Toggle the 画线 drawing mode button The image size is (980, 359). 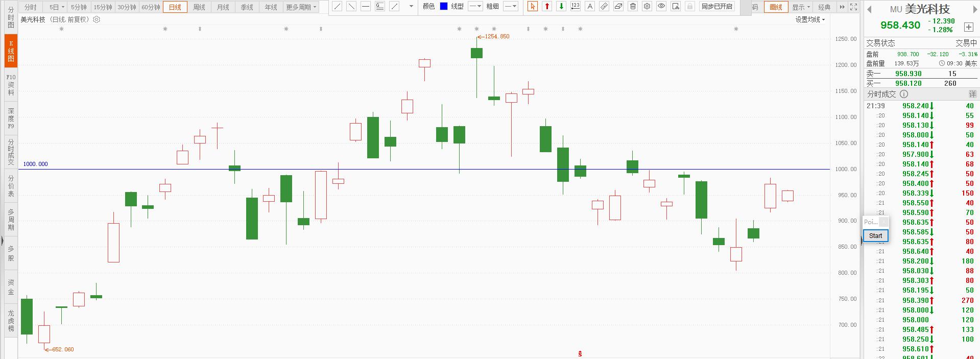click(776, 7)
